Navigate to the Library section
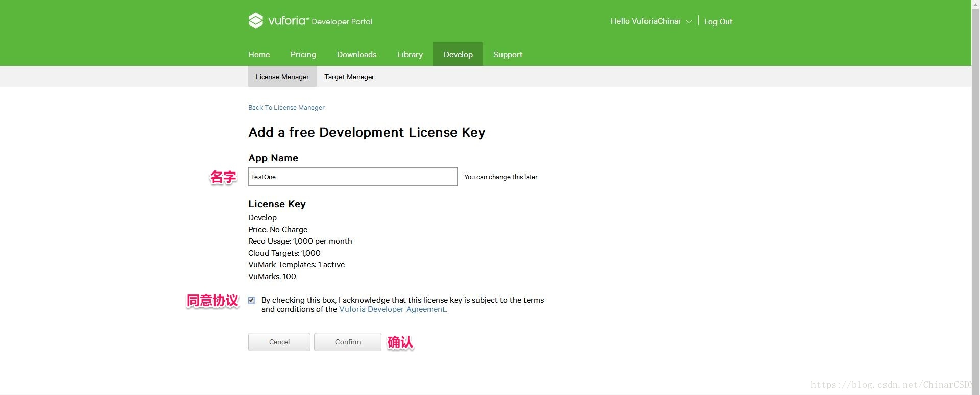980x395 pixels. pyautogui.click(x=410, y=54)
